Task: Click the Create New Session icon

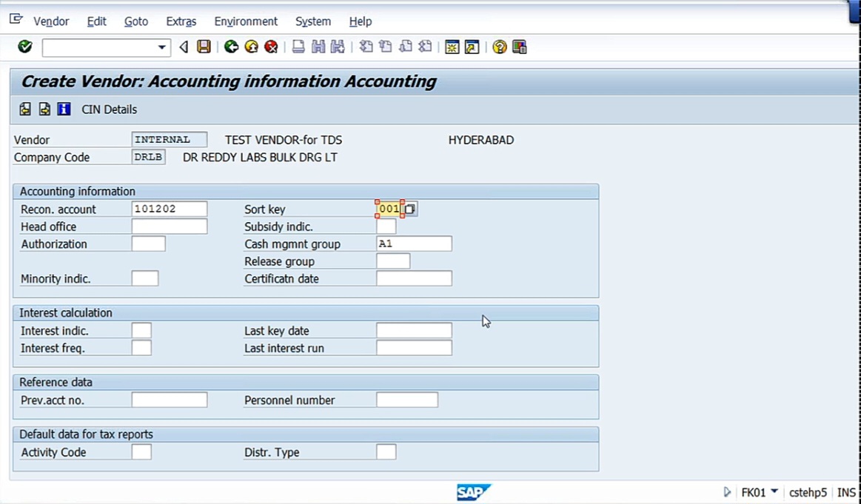Action: (x=452, y=47)
